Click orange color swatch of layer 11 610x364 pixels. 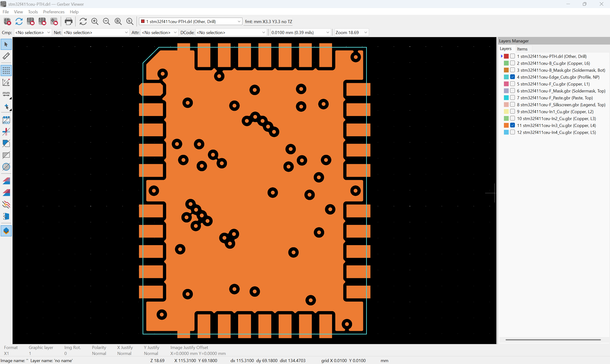[x=506, y=125]
